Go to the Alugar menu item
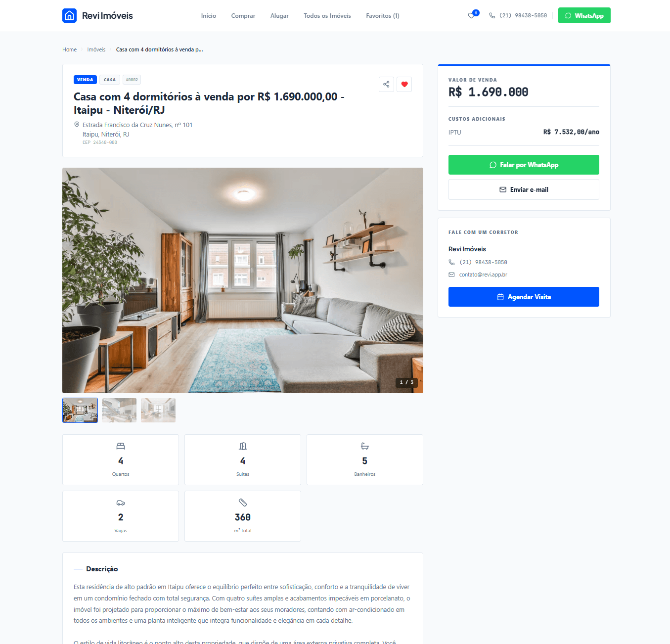Image resolution: width=670 pixels, height=644 pixels. pyautogui.click(x=279, y=16)
